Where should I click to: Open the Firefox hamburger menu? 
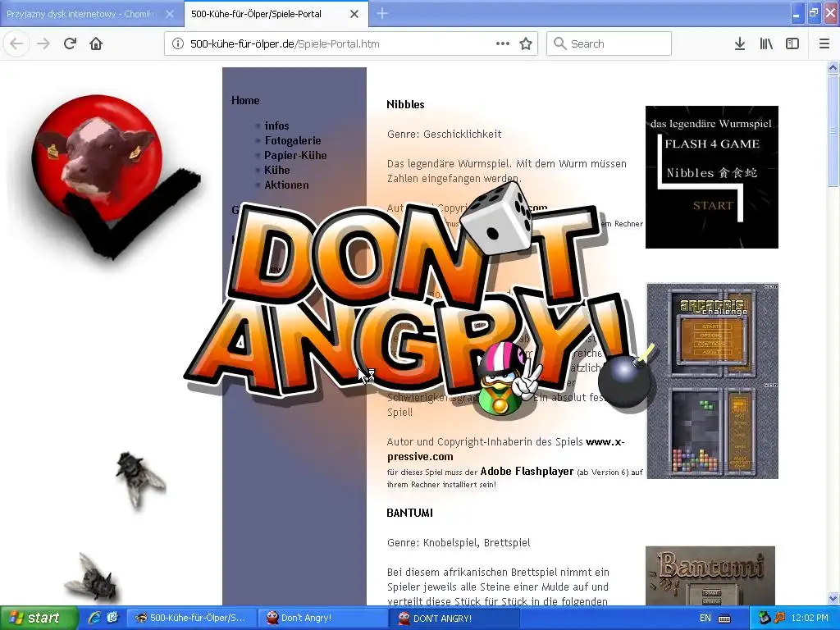[824, 44]
